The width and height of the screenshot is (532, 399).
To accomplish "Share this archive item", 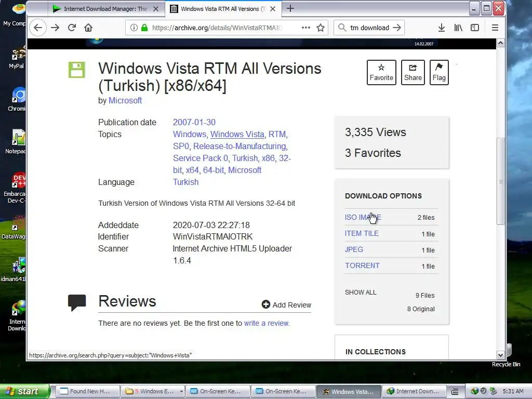I will [x=413, y=72].
